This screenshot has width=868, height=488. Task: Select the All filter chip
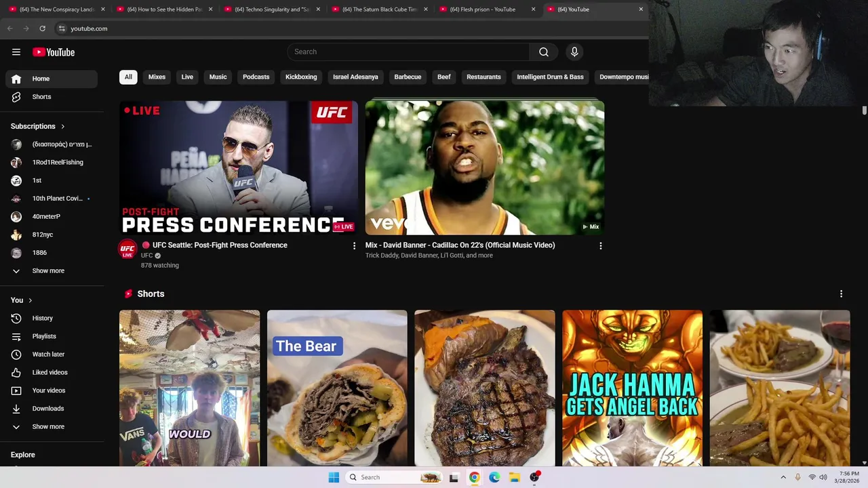[x=128, y=77]
